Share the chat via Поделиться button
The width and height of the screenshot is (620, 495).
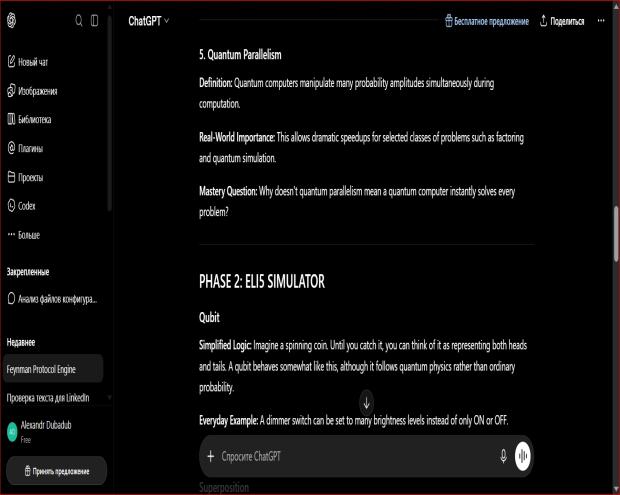pyautogui.click(x=562, y=21)
